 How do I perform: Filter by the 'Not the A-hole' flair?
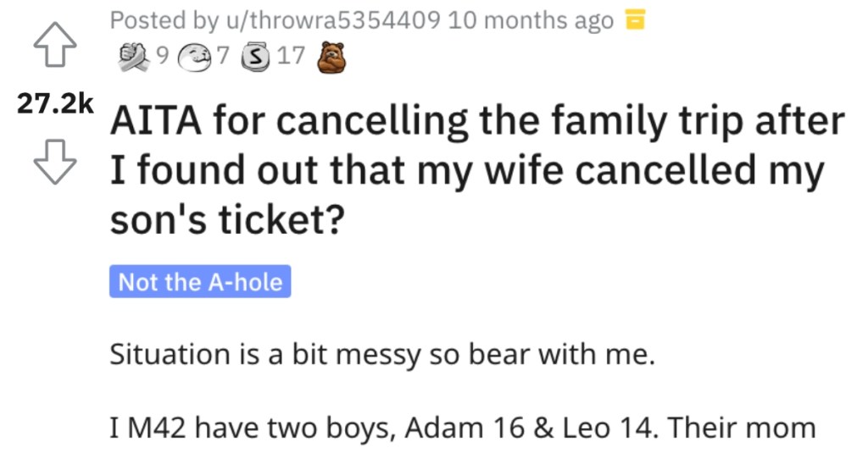pos(200,281)
